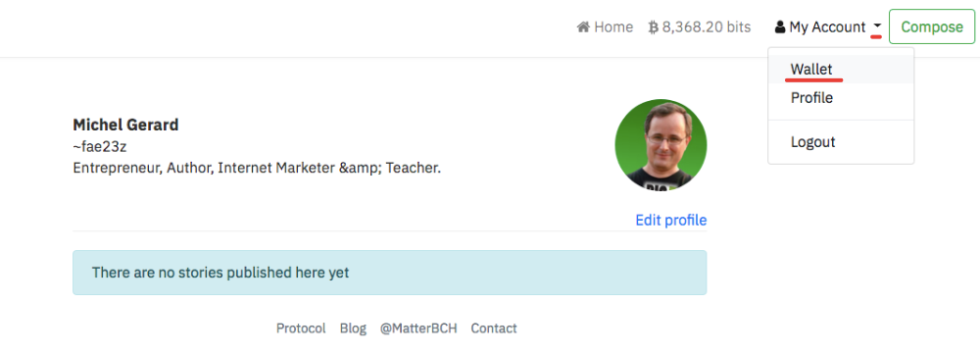Open the Edit profile link
This screenshot has height=354, width=980.
(x=670, y=221)
